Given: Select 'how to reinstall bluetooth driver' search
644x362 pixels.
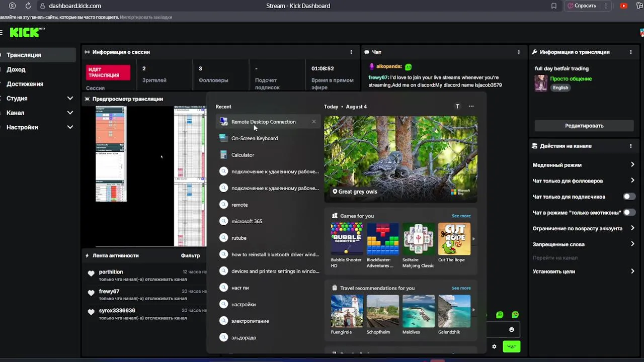Looking at the screenshot, I should [x=268, y=254].
